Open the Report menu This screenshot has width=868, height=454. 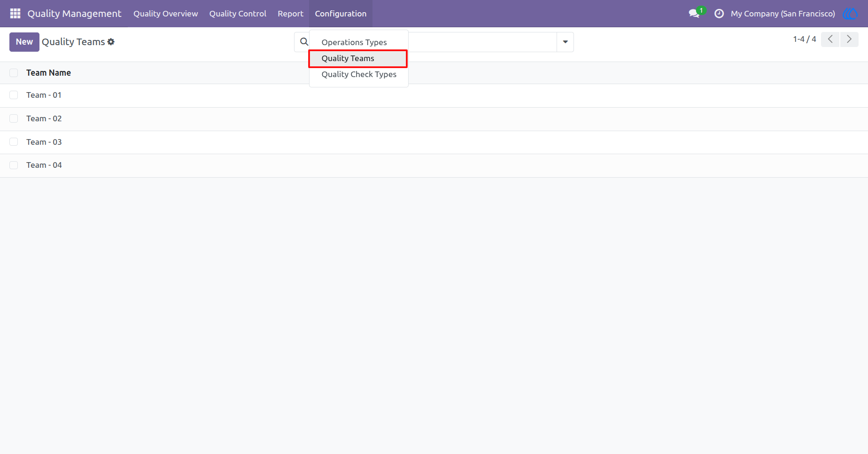coord(290,14)
